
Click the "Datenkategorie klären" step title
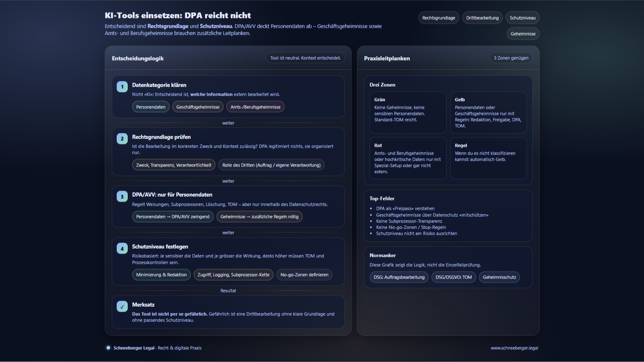pyautogui.click(x=159, y=85)
